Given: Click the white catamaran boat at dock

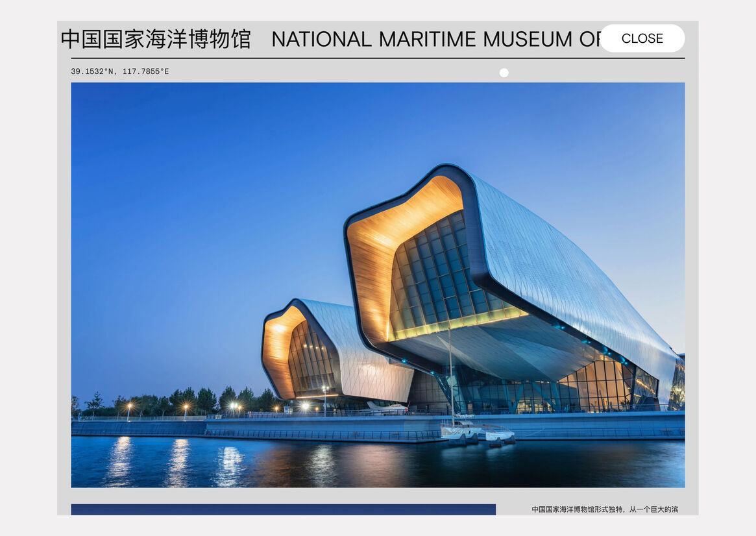Looking at the screenshot, I should pyautogui.click(x=477, y=431).
